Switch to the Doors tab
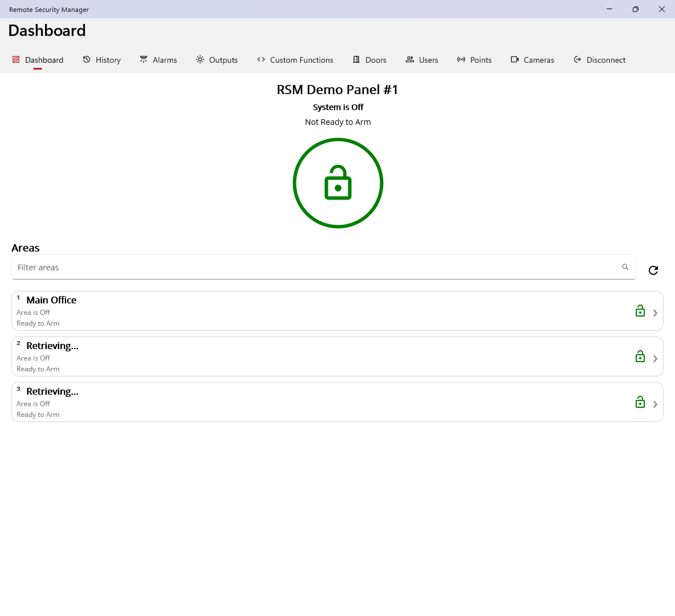 [x=369, y=60]
